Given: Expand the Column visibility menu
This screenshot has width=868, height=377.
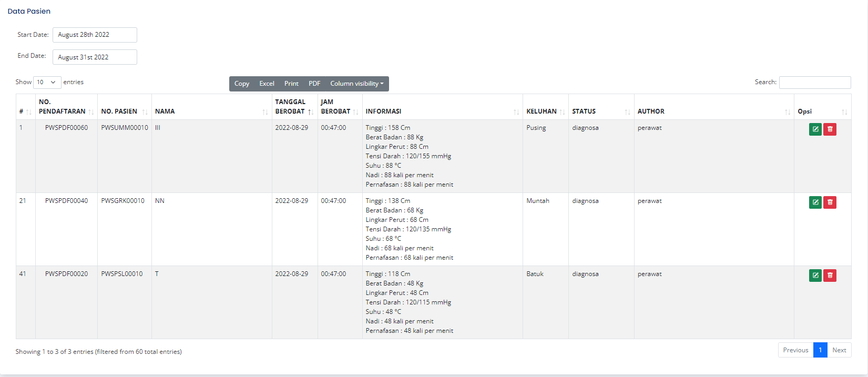Looking at the screenshot, I should click(356, 84).
